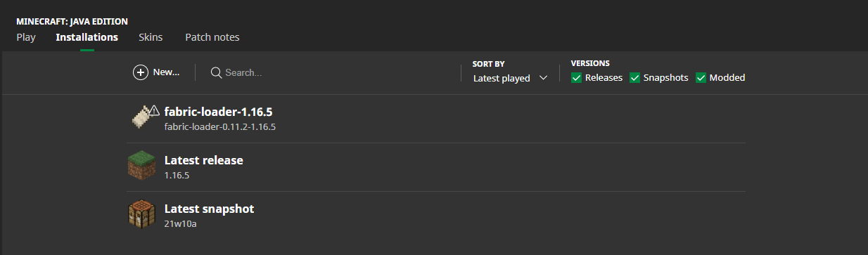Select the Installations tab
Image resolution: width=868 pixels, height=255 pixels.
(x=87, y=37)
